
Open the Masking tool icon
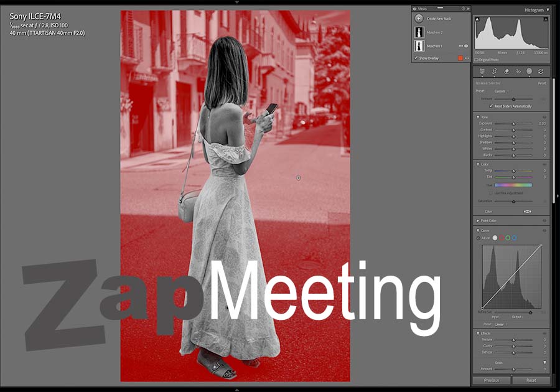click(x=530, y=72)
